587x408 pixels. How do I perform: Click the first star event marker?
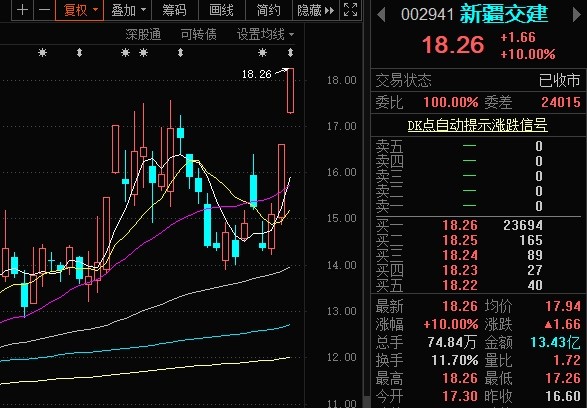pos(42,53)
